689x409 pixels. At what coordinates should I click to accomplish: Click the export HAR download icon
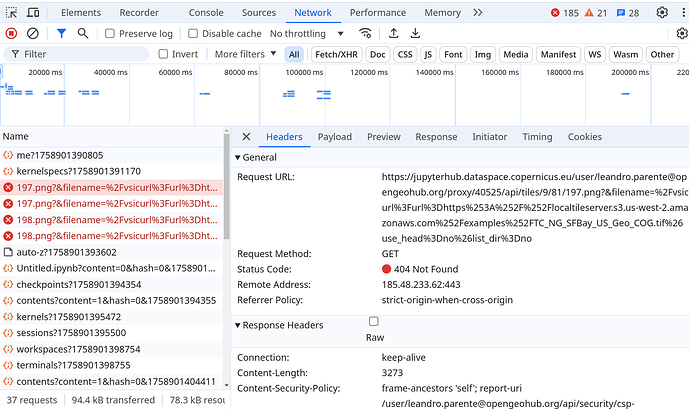415,33
